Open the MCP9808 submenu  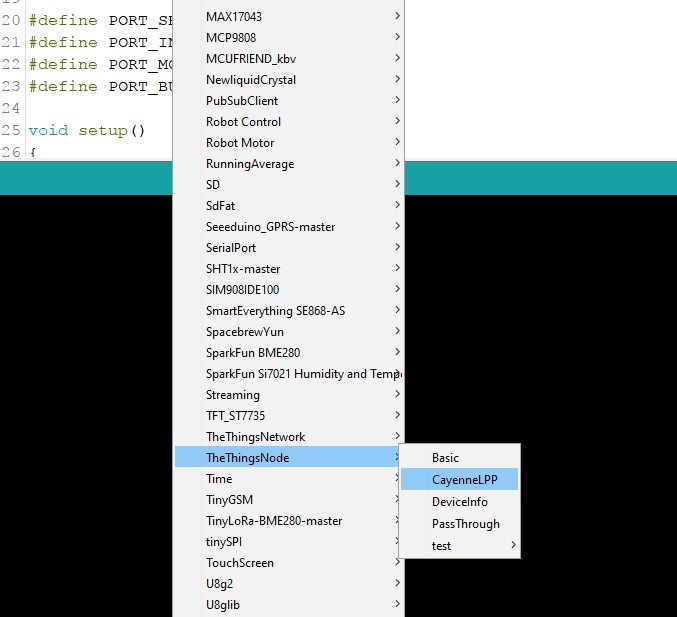288,38
